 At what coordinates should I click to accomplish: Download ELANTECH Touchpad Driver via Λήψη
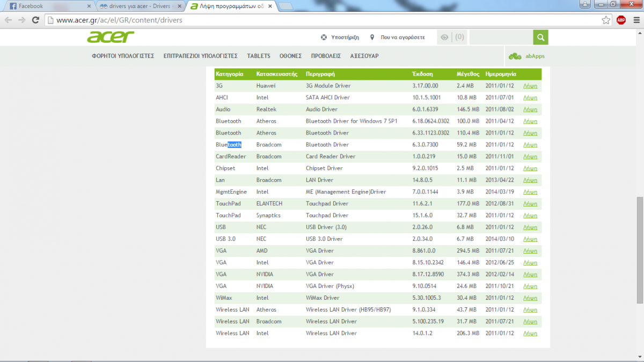click(530, 204)
